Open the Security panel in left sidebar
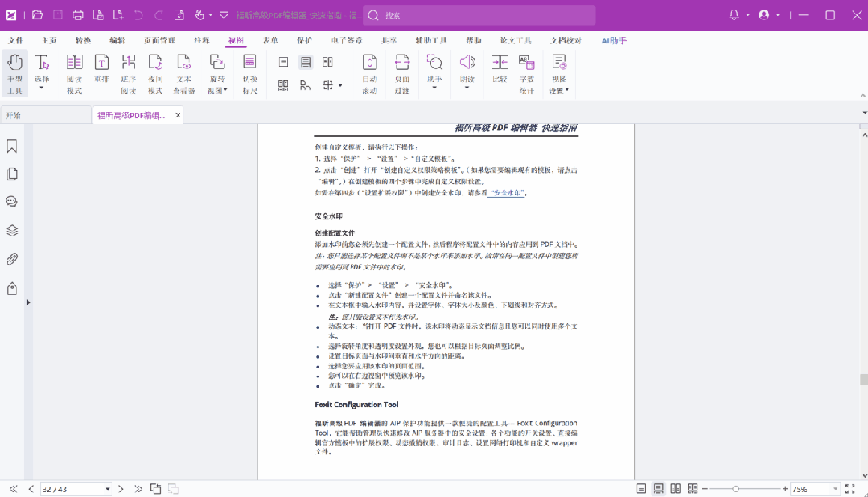 pos(12,289)
